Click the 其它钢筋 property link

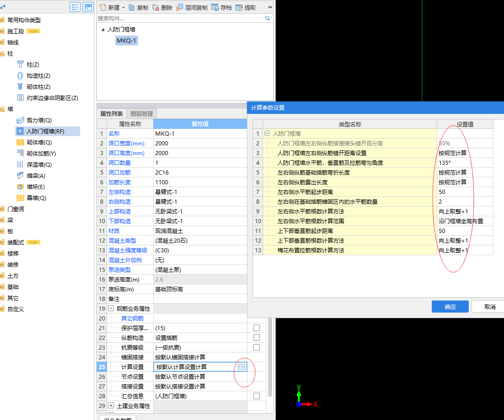coord(132,318)
